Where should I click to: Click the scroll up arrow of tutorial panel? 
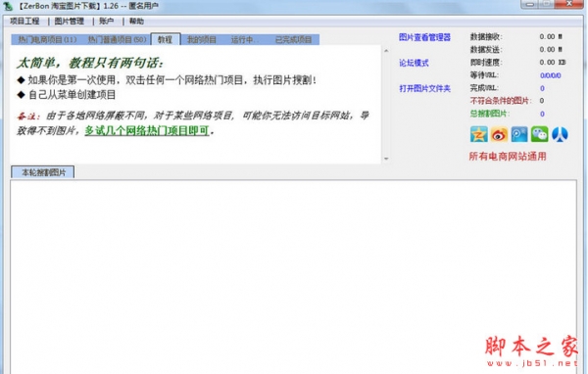(386, 51)
